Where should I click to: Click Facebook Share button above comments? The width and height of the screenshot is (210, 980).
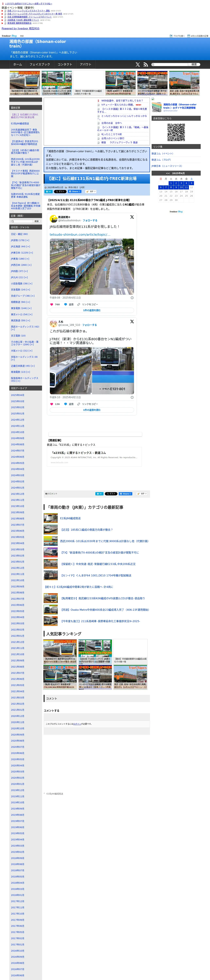coord(125,494)
